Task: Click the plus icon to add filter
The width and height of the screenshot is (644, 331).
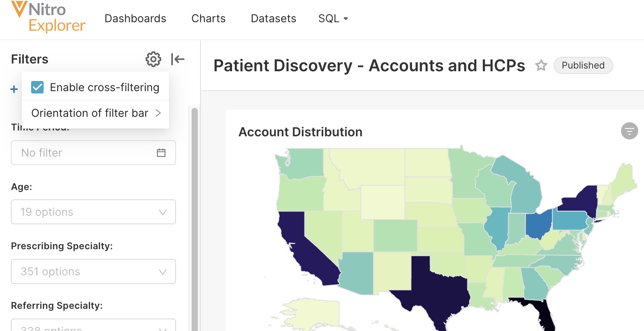Action: (14, 89)
